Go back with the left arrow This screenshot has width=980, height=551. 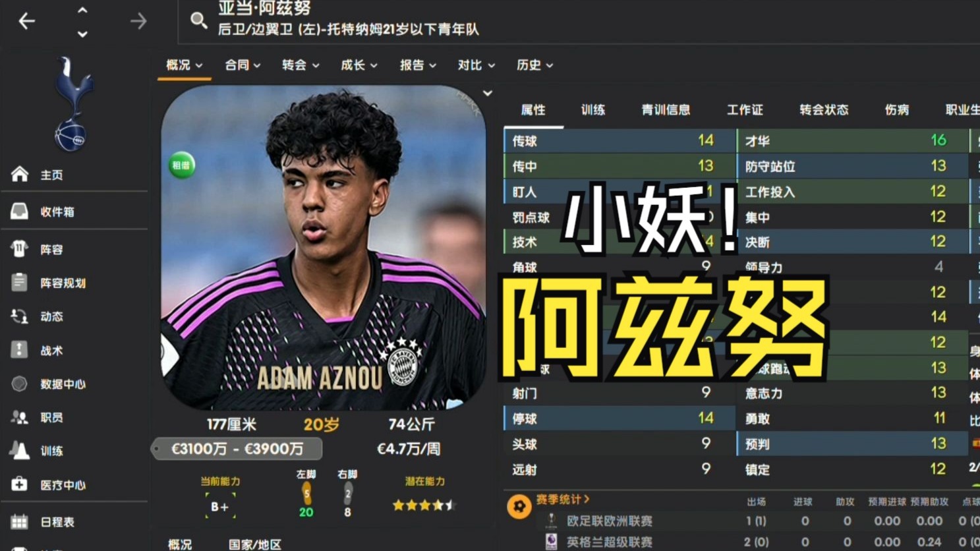(x=26, y=21)
